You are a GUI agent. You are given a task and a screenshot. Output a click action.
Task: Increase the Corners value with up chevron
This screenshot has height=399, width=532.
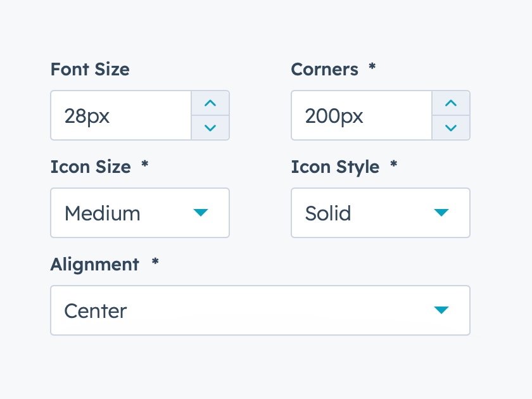pos(451,103)
